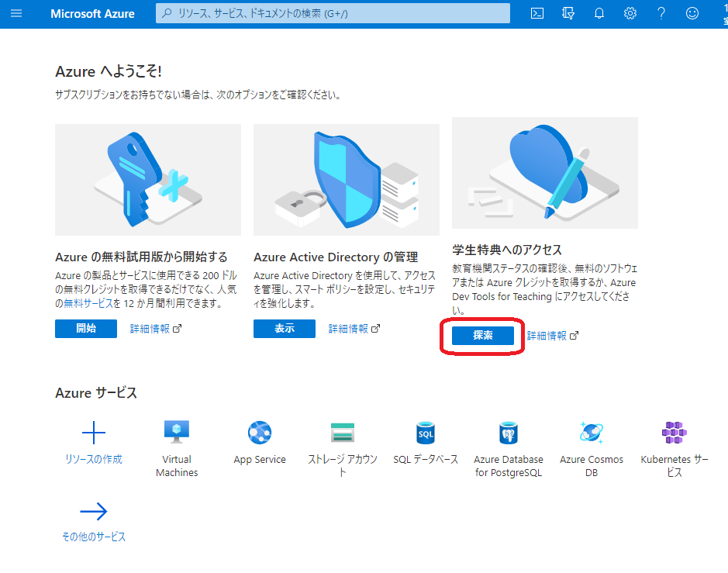The image size is (728, 573).
Task: Click the SQL データベース label
Action: (x=426, y=459)
